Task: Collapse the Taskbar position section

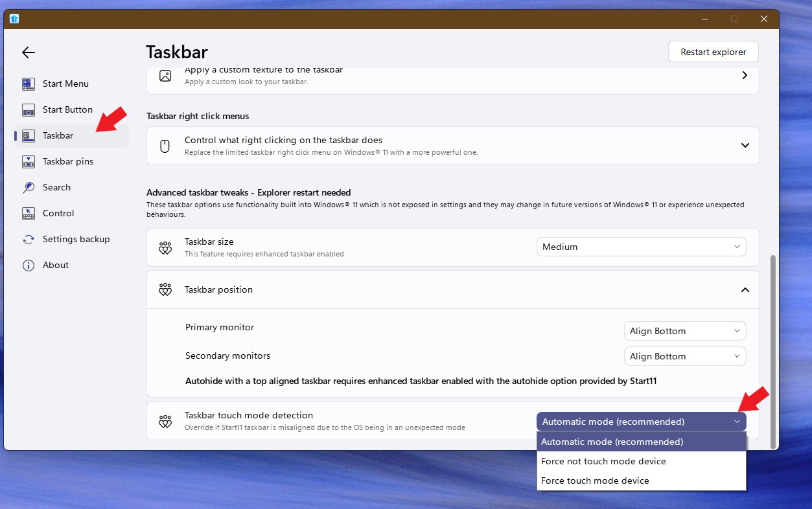Action: (745, 289)
